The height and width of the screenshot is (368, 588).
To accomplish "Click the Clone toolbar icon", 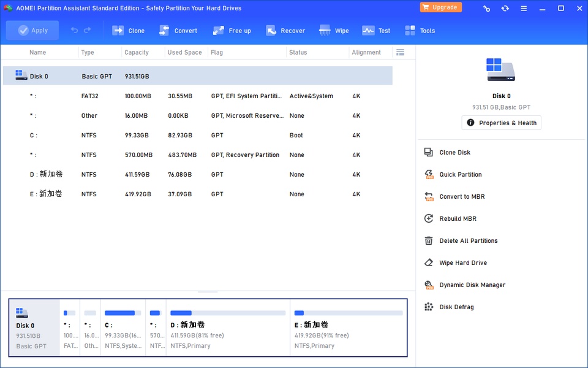I will [118, 31].
